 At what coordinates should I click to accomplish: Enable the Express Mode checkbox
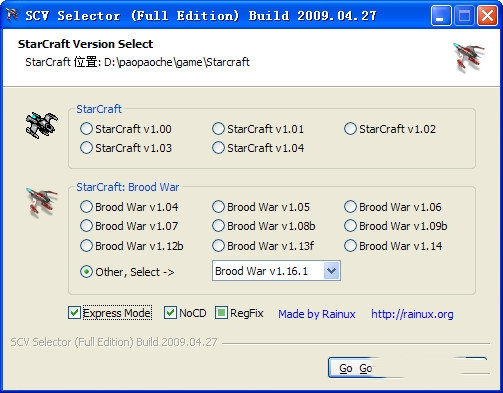(x=74, y=313)
